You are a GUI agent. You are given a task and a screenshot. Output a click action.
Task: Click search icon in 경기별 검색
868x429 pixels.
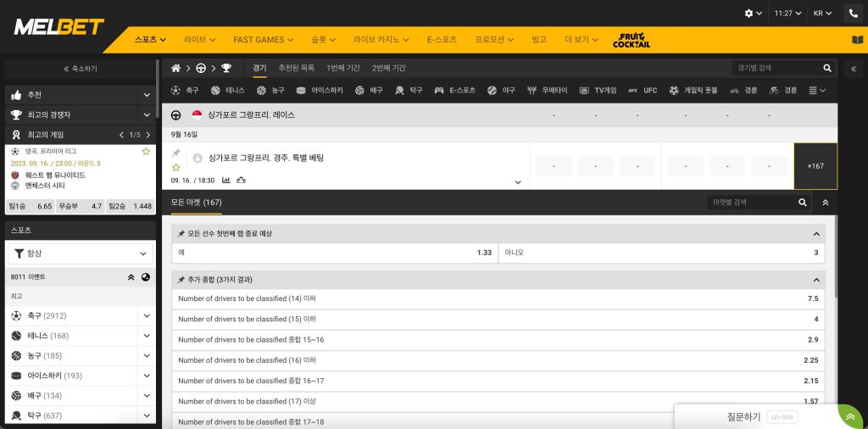pyautogui.click(x=827, y=68)
